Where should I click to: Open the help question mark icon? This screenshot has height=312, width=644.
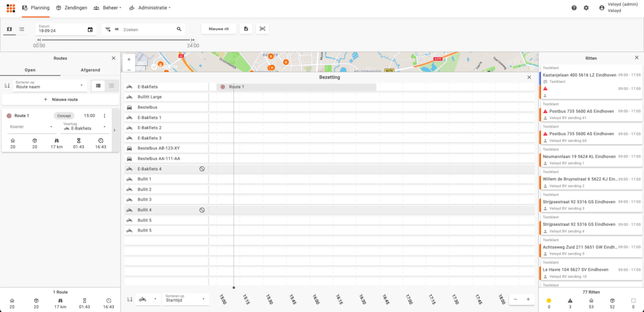point(574,8)
